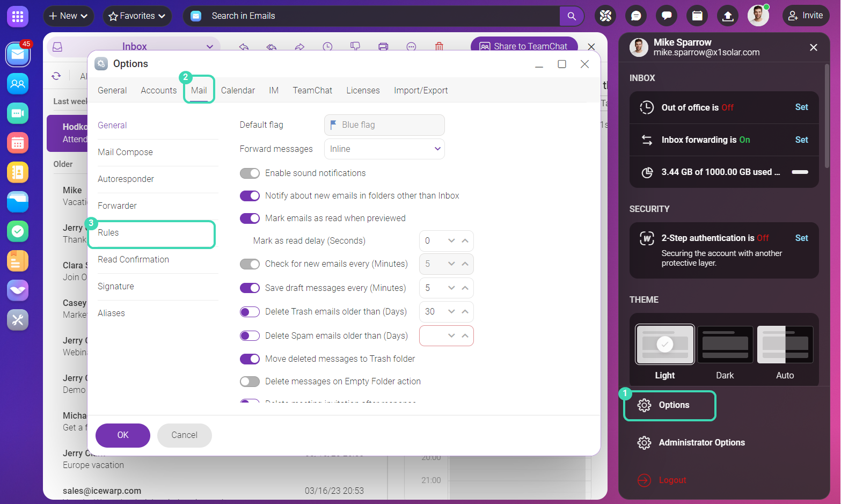Click the clock snooze icon in mail toolbar
Image resolution: width=841 pixels, height=504 pixels.
[x=327, y=47]
